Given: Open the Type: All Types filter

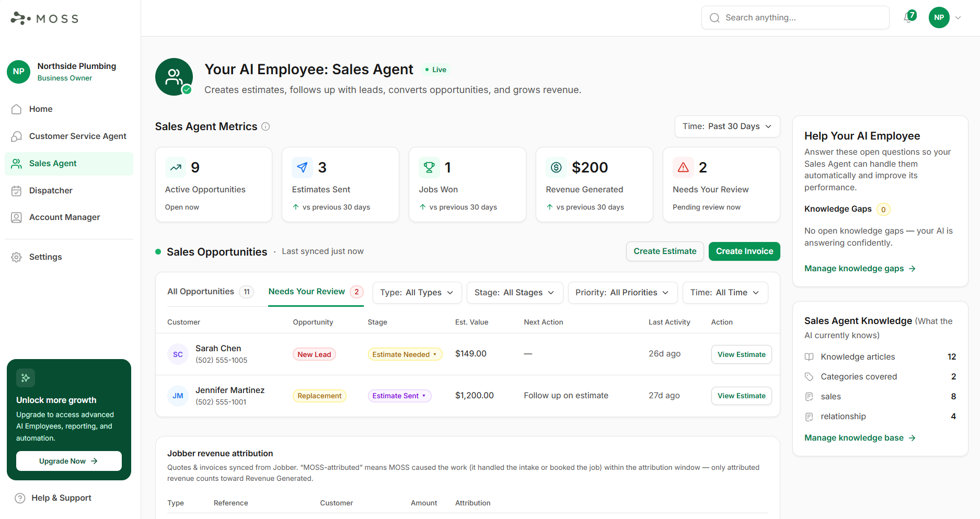Looking at the screenshot, I should 417,293.
